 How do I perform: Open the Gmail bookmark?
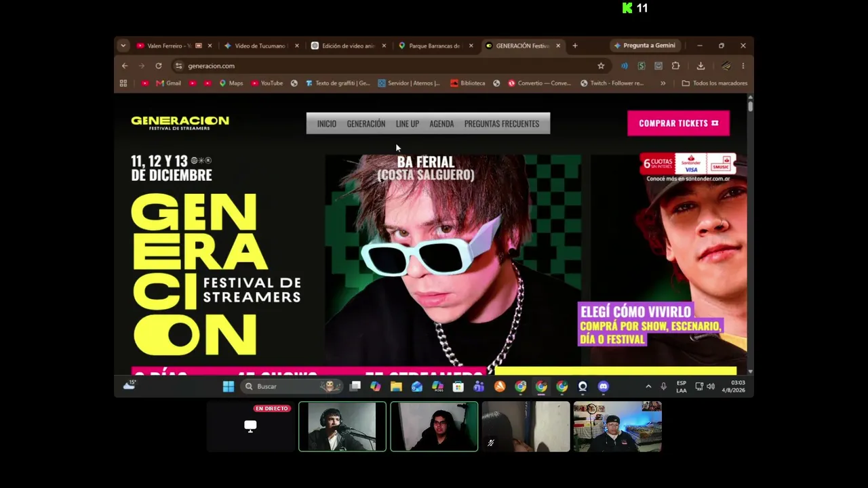[168, 83]
